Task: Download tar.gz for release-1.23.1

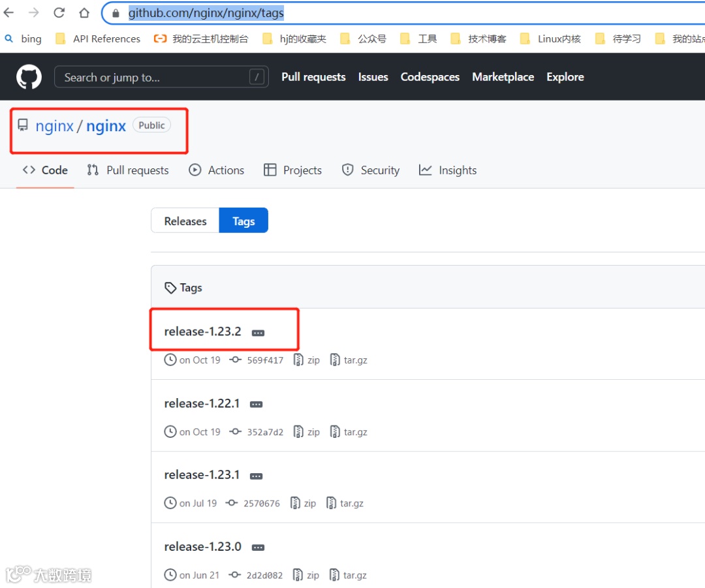Action: (345, 503)
